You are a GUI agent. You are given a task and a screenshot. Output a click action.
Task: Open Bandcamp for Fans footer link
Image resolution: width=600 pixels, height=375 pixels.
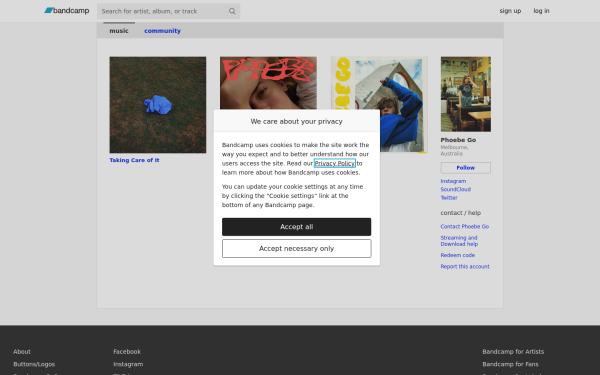(x=510, y=364)
